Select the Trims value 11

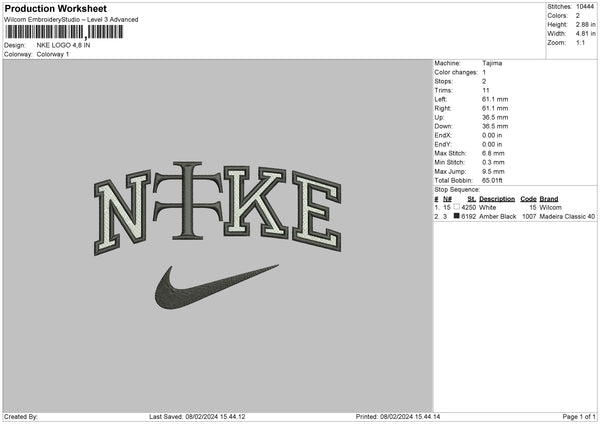pyautogui.click(x=486, y=90)
